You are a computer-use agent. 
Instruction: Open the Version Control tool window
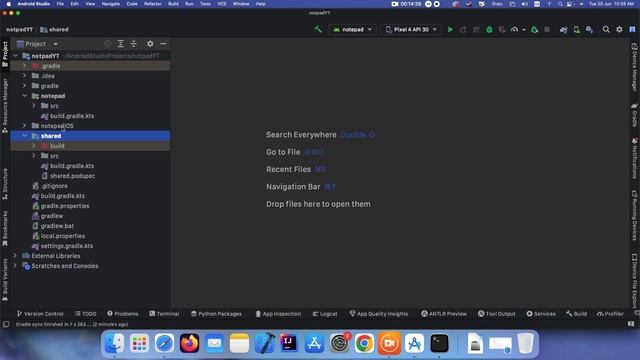tap(40, 313)
